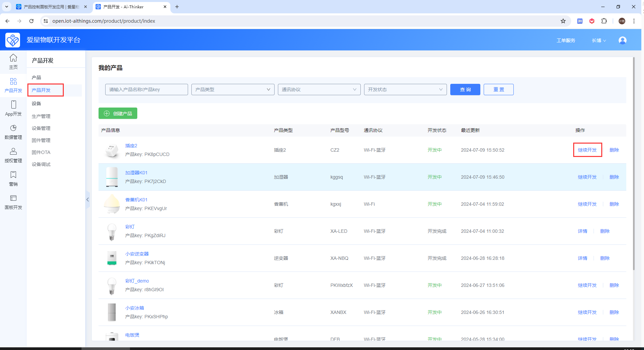The width and height of the screenshot is (644, 350).
Task: Open the 主页 home sidebar icon
Action: (13, 61)
